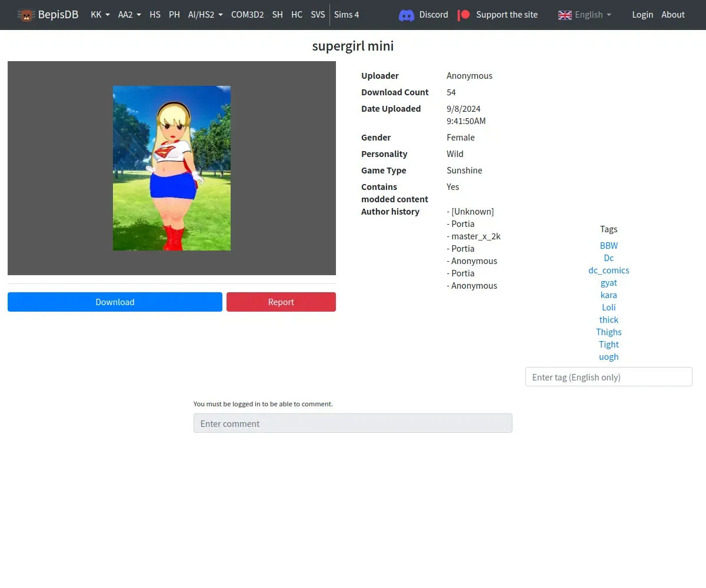Image resolution: width=706 pixels, height=588 pixels.
Task: Click the UK flag language icon
Action: pos(565,15)
